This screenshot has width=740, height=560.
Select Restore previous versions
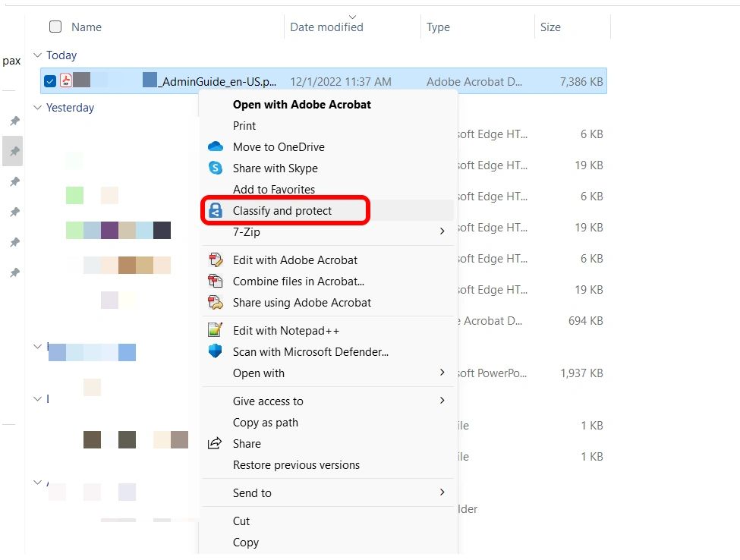click(296, 464)
